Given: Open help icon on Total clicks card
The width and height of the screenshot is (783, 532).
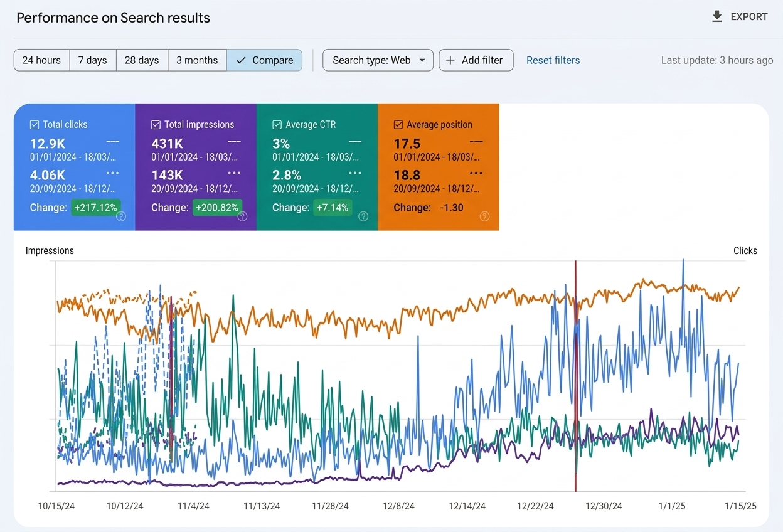Looking at the screenshot, I should tap(121, 216).
